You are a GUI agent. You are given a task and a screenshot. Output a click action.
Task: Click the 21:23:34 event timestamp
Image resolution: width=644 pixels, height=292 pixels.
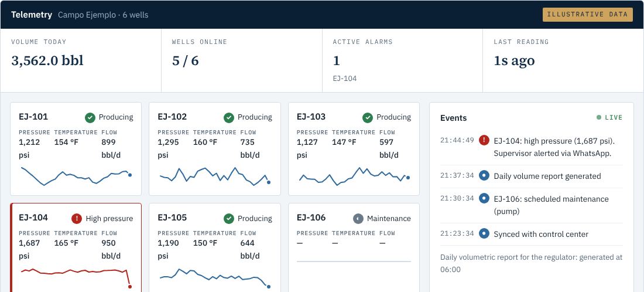point(457,233)
